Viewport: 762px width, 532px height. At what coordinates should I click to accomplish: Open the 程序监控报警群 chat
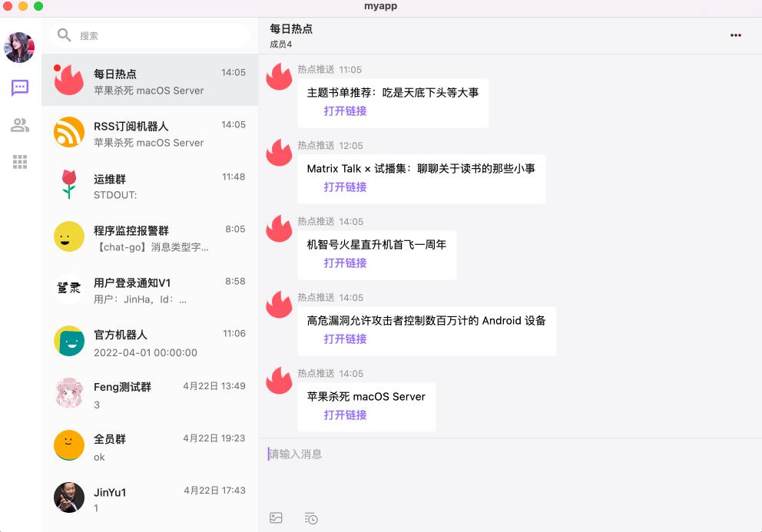pyautogui.click(x=150, y=236)
